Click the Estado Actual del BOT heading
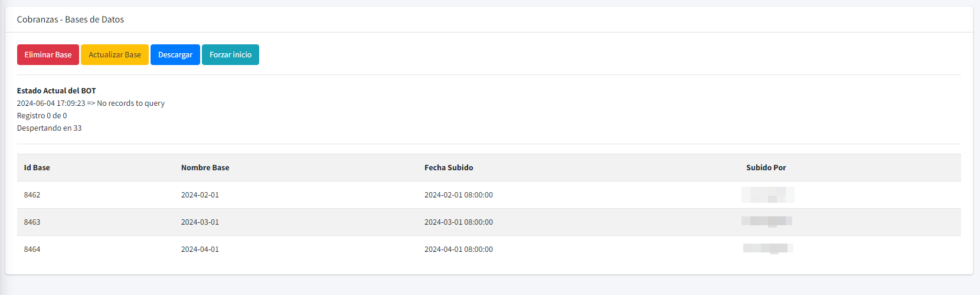This screenshot has height=295, width=980. click(x=56, y=91)
